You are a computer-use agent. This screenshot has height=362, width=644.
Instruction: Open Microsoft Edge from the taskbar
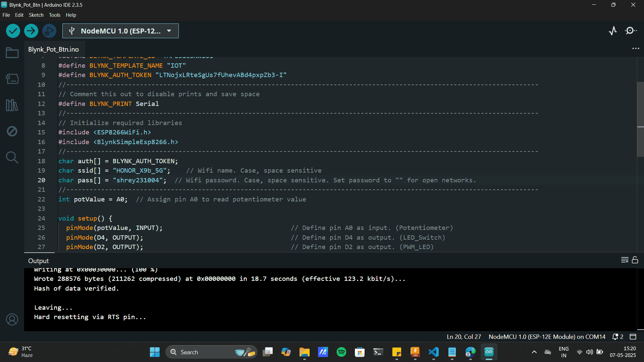coord(471,352)
